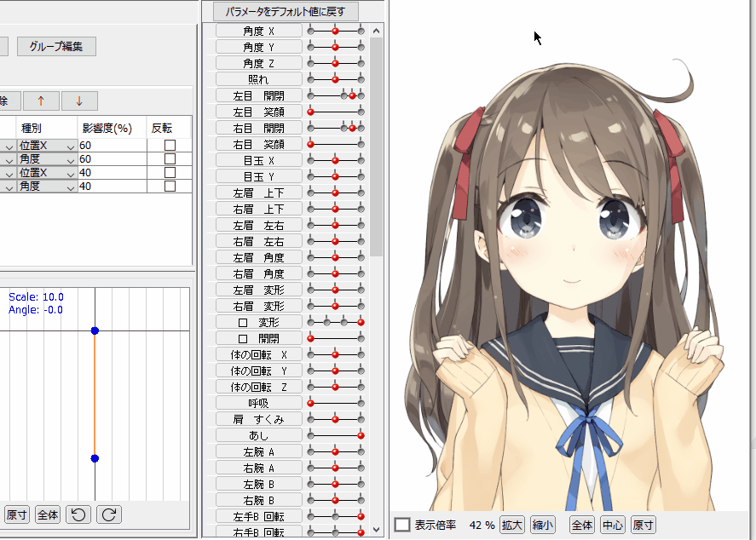
Task: Select the 左眉 上下 parameter label
Action: (x=259, y=192)
